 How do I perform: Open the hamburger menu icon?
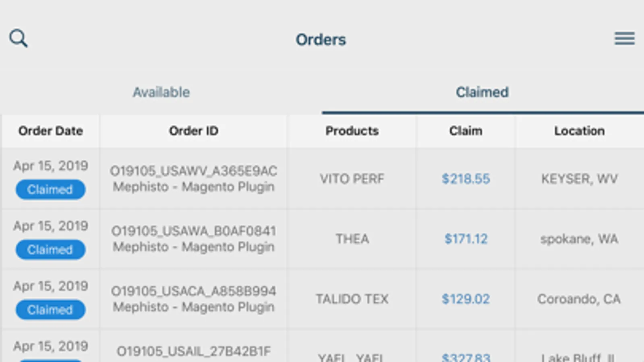(x=624, y=39)
